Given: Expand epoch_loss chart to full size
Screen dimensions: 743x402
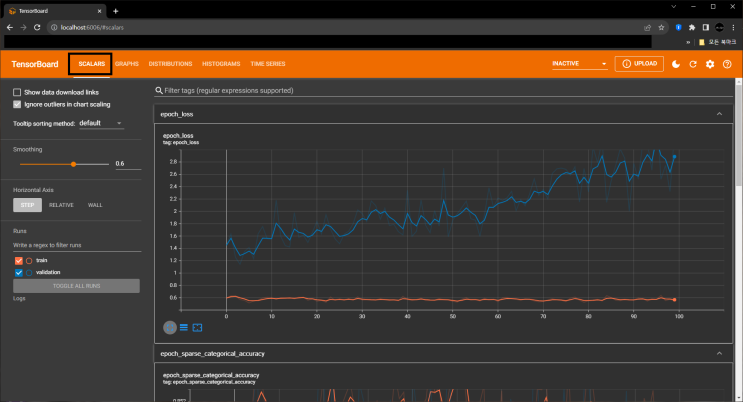Looking at the screenshot, I should [x=170, y=328].
